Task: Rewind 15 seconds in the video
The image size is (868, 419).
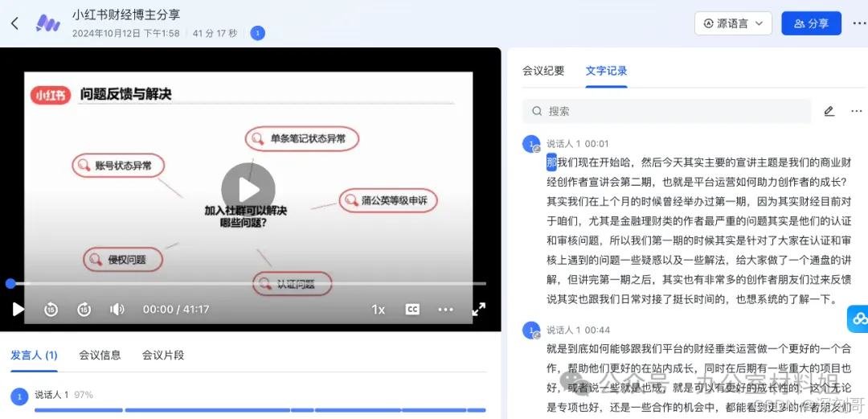Action: [x=51, y=310]
